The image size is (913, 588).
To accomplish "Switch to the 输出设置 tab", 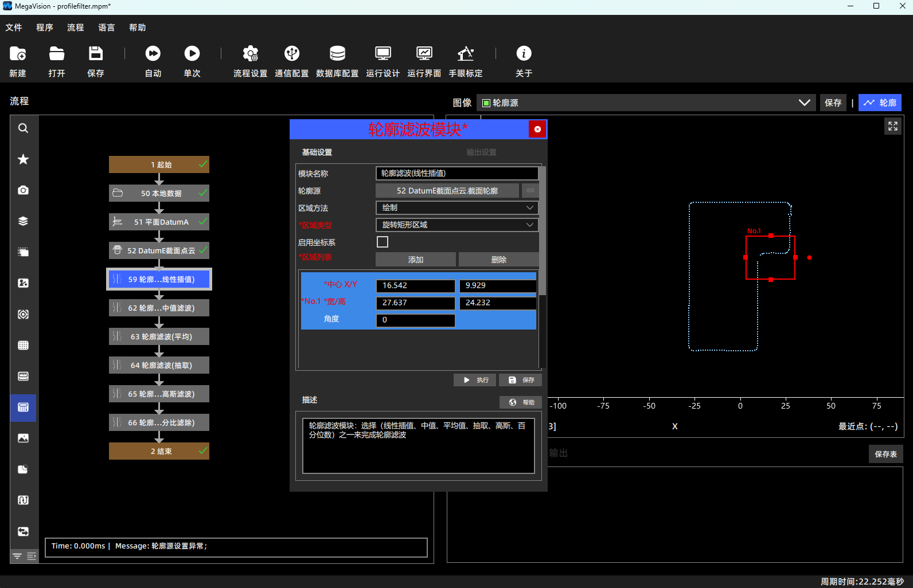I will 481,152.
